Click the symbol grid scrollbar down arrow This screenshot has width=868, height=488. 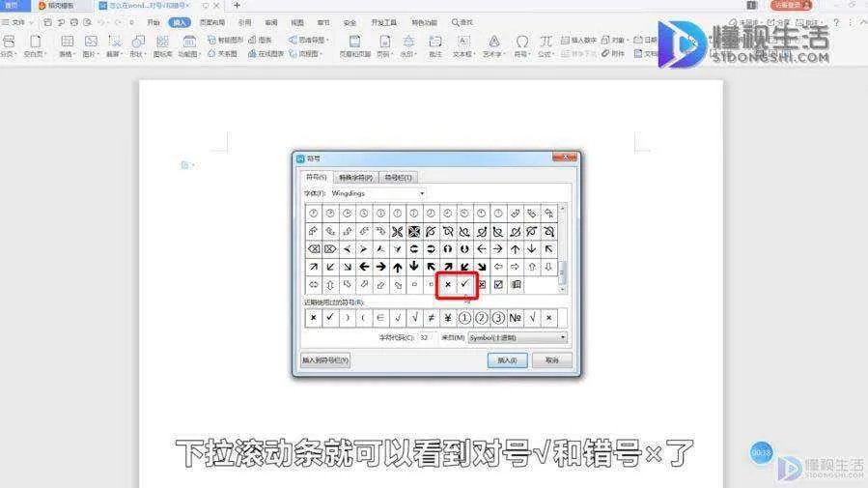point(563,289)
